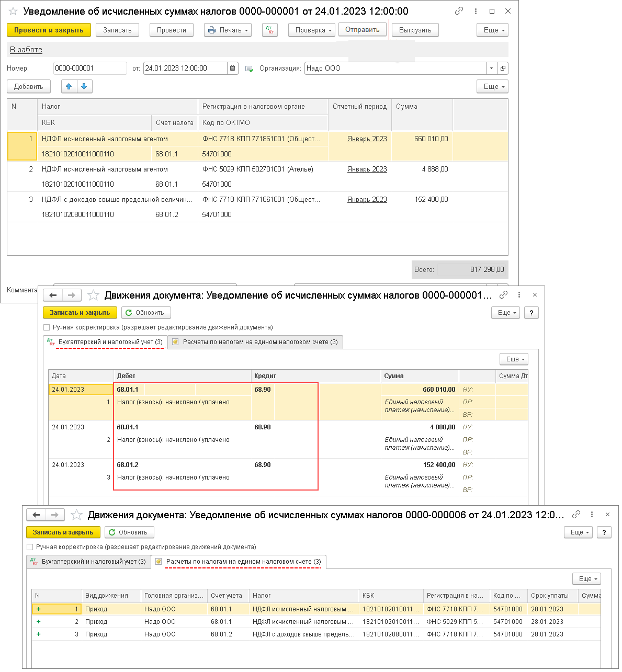This screenshot has height=672, width=622.
Task: Click the Добавить button
Action: (x=29, y=86)
